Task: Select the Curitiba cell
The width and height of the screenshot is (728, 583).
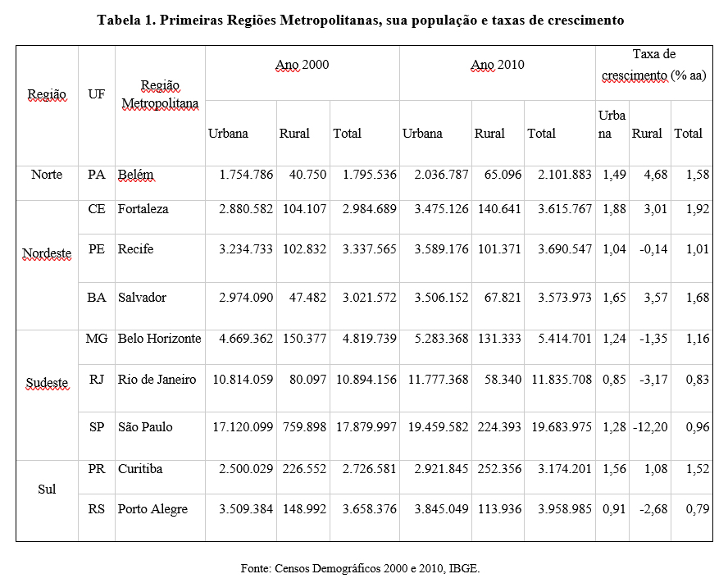Action: point(140,469)
